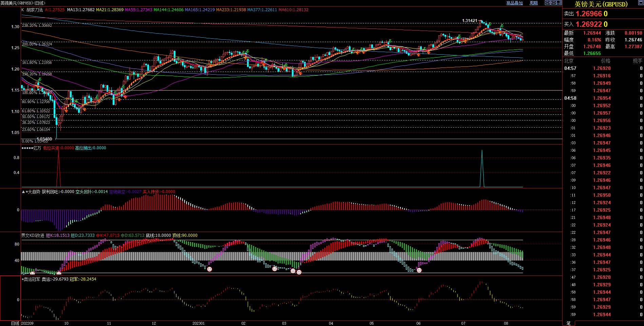
Task: Click the 界文KDJ改进 indicator title
Action: point(33,235)
